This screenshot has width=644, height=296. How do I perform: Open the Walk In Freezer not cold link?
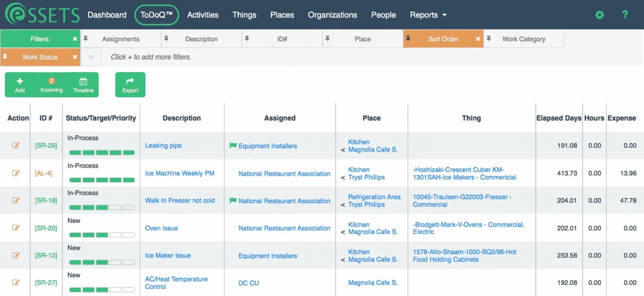coord(180,201)
